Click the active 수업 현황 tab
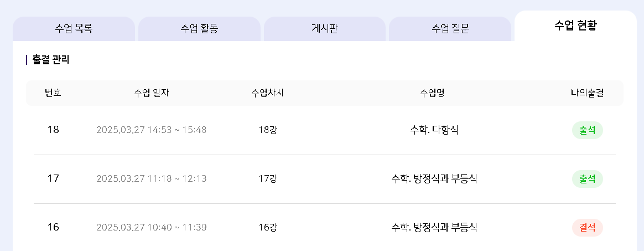 click(x=575, y=26)
